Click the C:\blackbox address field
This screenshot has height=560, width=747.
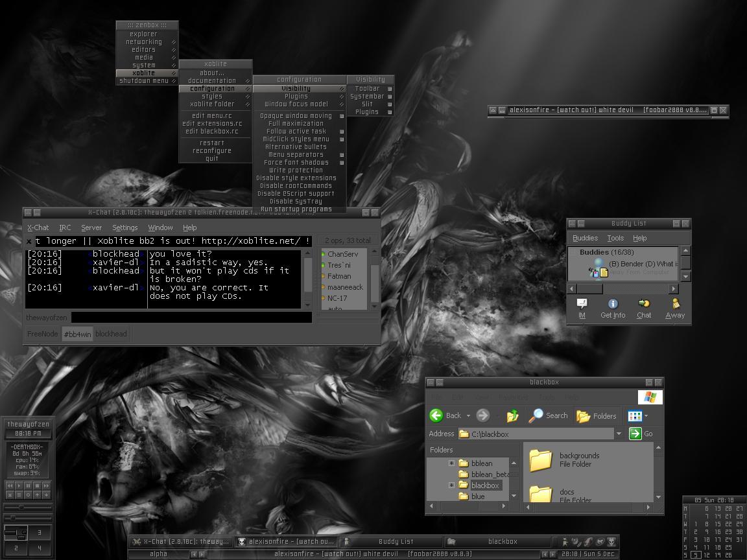536,434
